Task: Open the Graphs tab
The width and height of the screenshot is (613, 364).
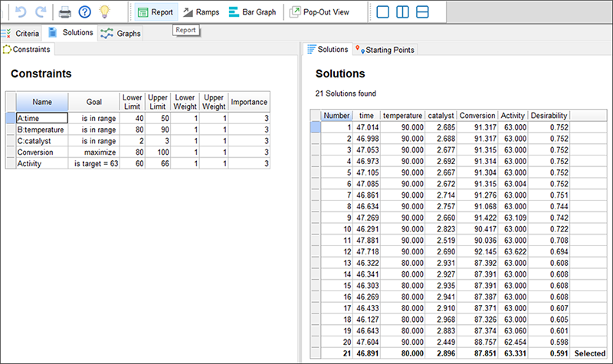Action: pyautogui.click(x=116, y=33)
